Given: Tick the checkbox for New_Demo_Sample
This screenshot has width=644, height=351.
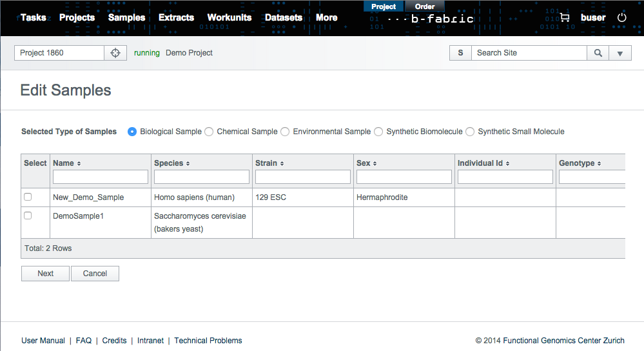Looking at the screenshot, I should tap(28, 197).
